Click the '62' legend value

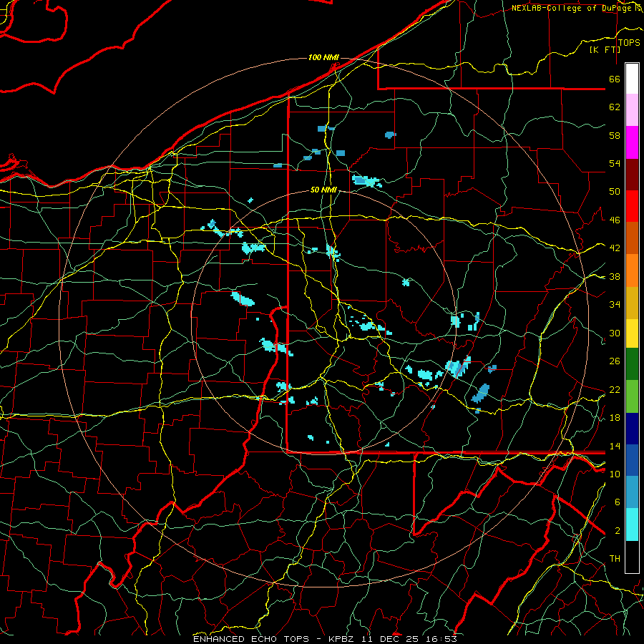click(x=615, y=107)
